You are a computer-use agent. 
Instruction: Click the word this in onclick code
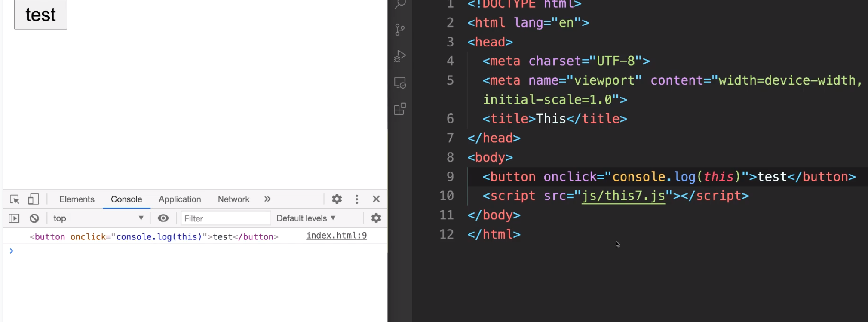[x=718, y=177]
